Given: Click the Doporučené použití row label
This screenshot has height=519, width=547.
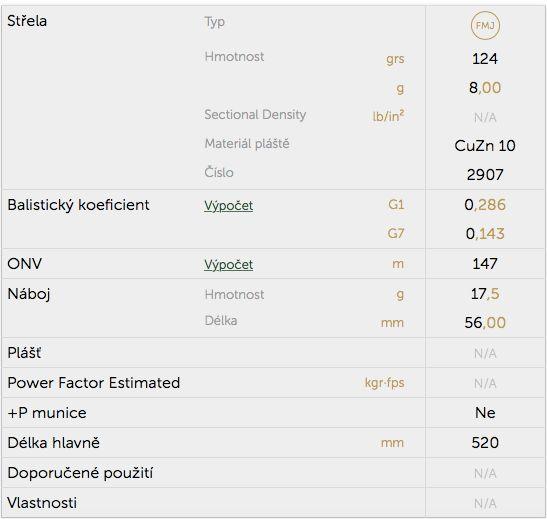Looking at the screenshot, I should coord(80,473).
